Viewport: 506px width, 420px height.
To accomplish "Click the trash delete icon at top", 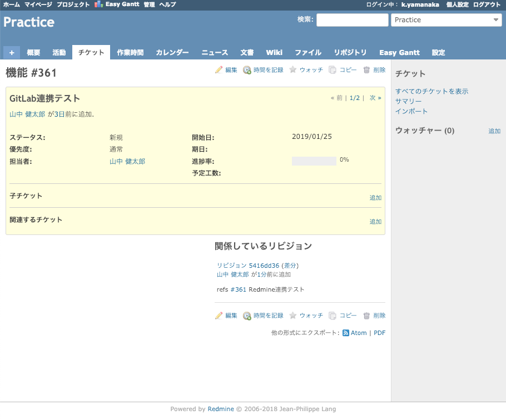I will pyautogui.click(x=366, y=70).
